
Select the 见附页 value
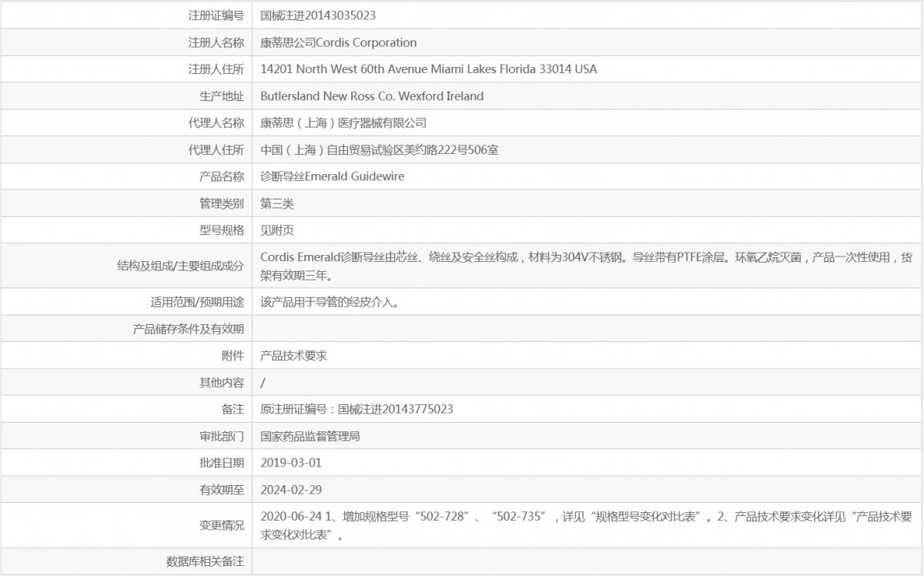point(277,230)
